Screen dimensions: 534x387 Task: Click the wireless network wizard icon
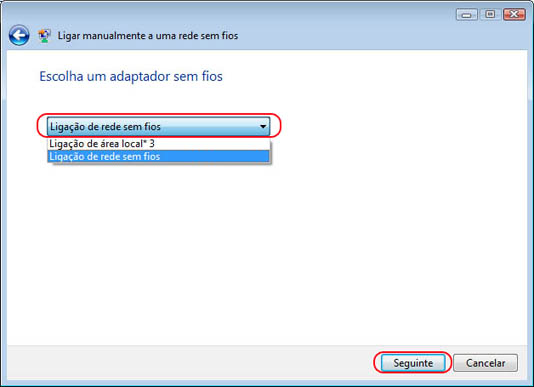(x=44, y=35)
